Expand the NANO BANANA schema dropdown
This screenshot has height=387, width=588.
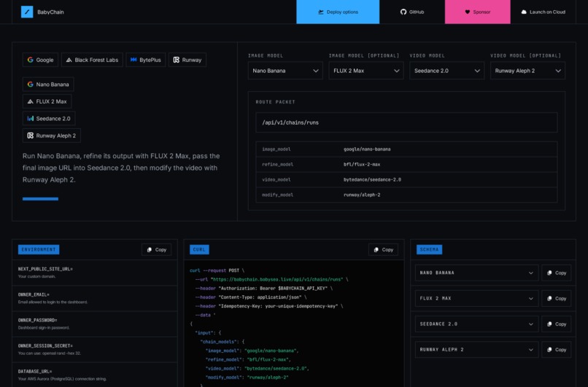pyautogui.click(x=476, y=273)
